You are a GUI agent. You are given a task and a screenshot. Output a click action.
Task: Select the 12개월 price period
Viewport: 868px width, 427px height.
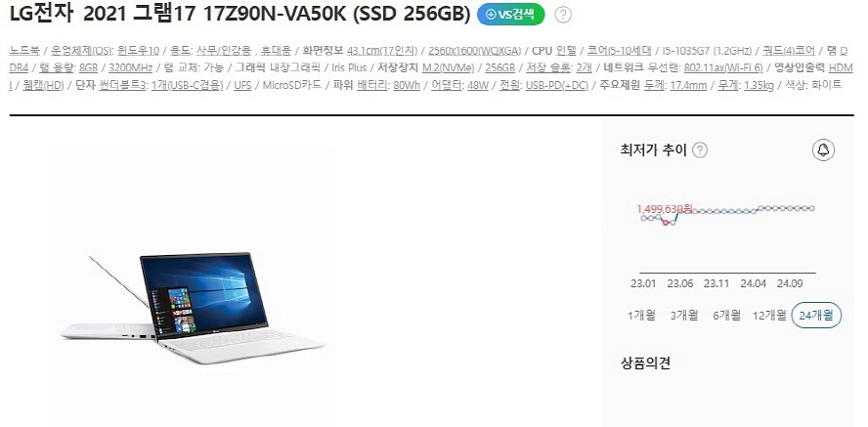[x=769, y=316]
